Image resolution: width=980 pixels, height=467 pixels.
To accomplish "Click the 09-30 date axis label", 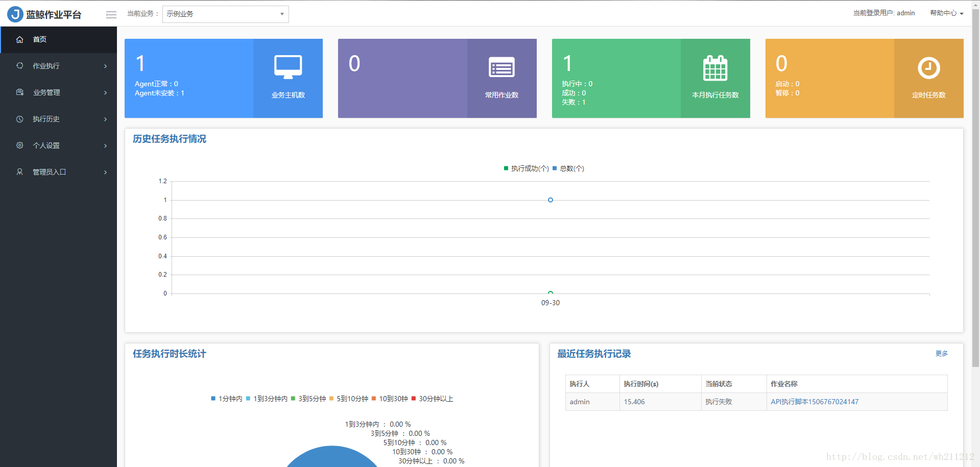I will point(551,303).
